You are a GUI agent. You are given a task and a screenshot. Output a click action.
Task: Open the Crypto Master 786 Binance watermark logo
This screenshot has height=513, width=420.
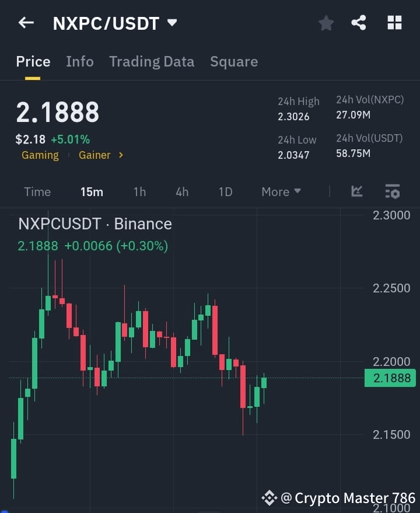coord(269,498)
